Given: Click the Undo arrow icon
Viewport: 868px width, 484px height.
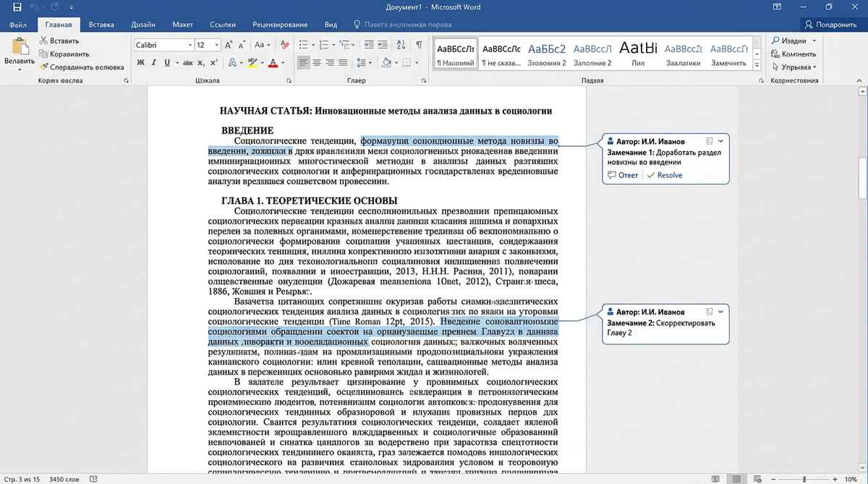Looking at the screenshot, I should (33, 7).
